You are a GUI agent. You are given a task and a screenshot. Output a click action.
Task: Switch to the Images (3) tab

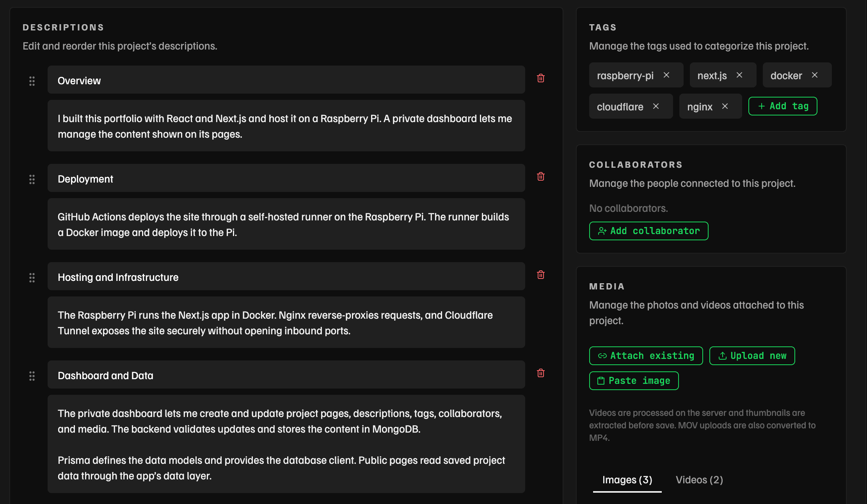tap(627, 480)
